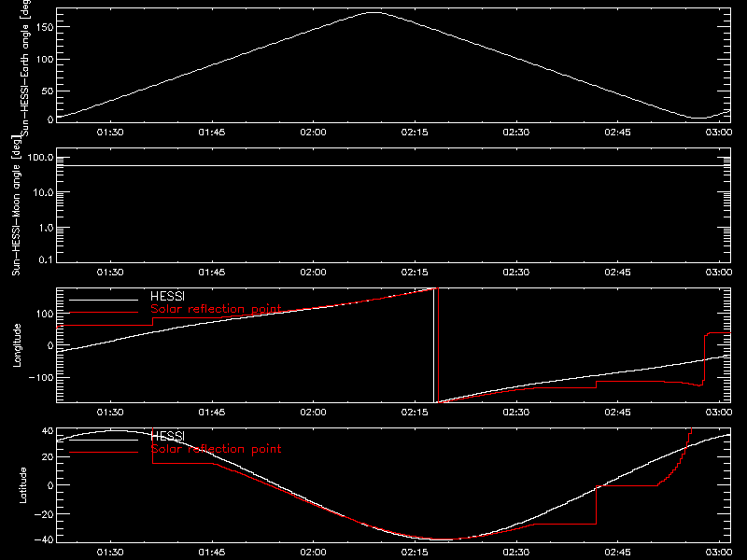Click the 100 tick on Longitude plot
The width and height of the screenshot is (747, 560).
pos(44,314)
